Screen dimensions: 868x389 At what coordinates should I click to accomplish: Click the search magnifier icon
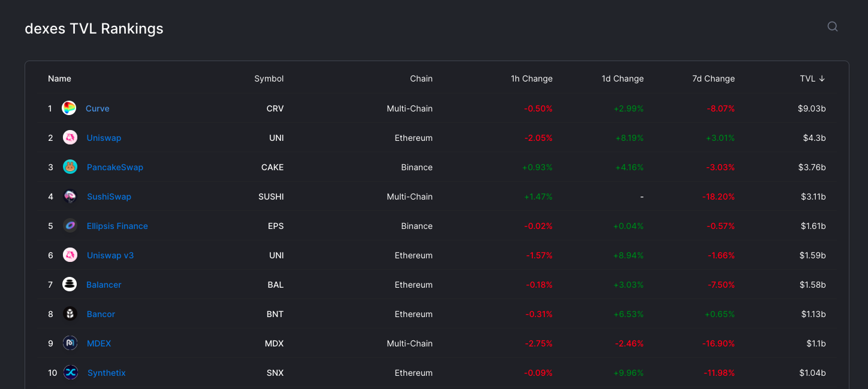[832, 26]
